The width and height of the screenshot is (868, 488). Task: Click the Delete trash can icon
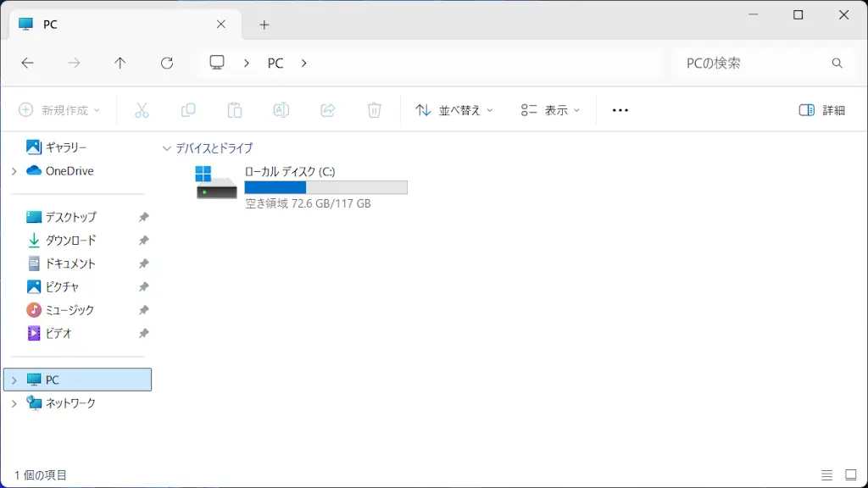point(375,110)
